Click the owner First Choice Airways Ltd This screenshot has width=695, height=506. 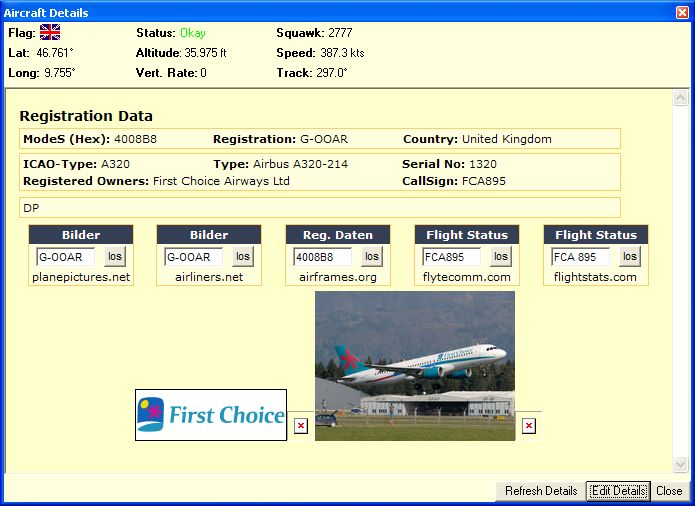tap(221, 181)
